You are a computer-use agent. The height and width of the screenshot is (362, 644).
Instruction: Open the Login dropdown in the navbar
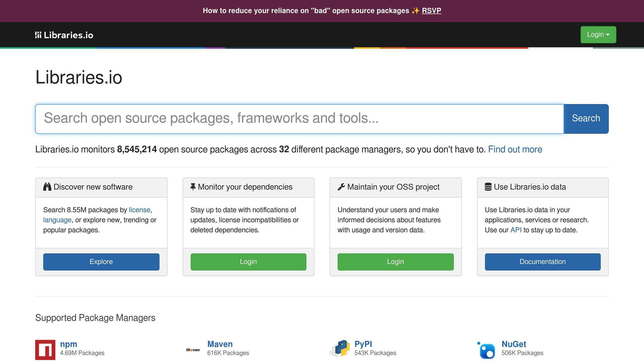pos(598,35)
